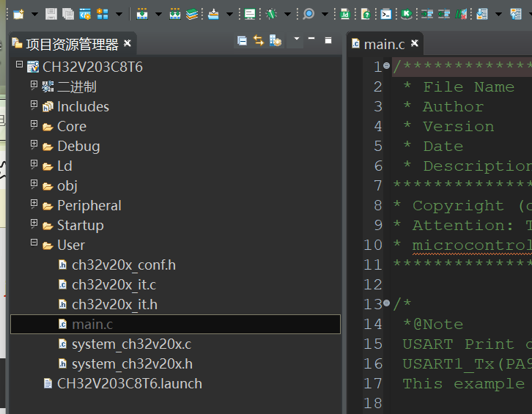Image resolution: width=532 pixels, height=414 pixels.
Task: Select CH32V203C8T6.launch file
Action: pos(129,383)
